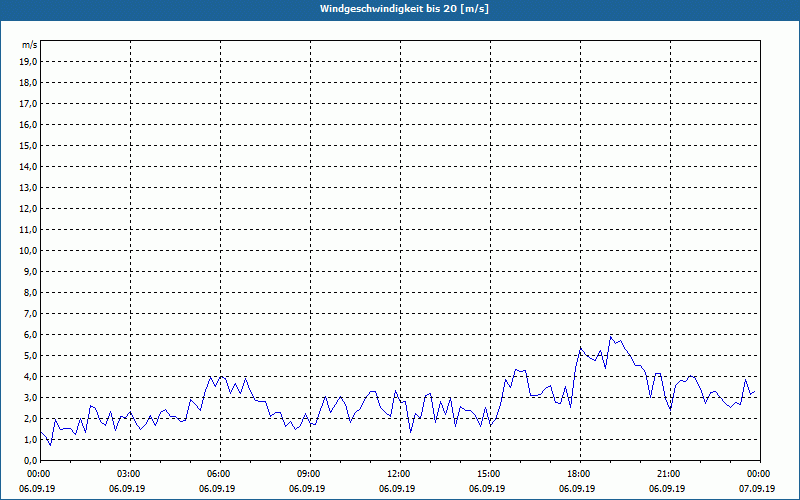Image resolution: width=800 pixels, height=500 pixels.
Task: Click the "17,0" y-axis value
Action: point(28,104)
